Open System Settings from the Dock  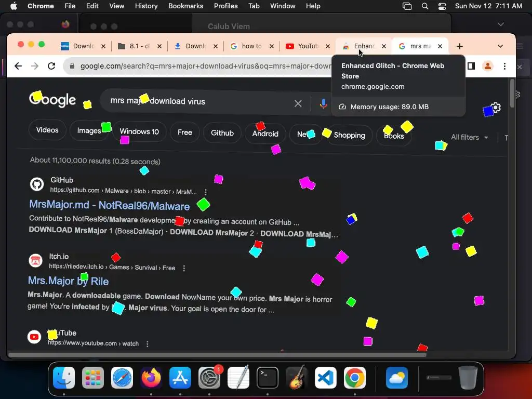pyautogui.click(x=209, y=378)
